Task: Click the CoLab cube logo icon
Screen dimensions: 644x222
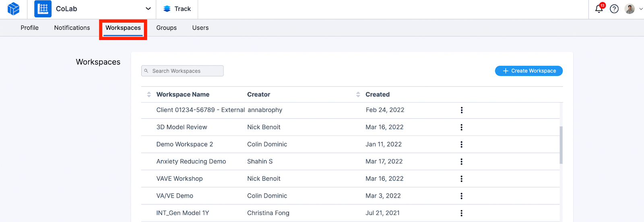Action: 13,9
